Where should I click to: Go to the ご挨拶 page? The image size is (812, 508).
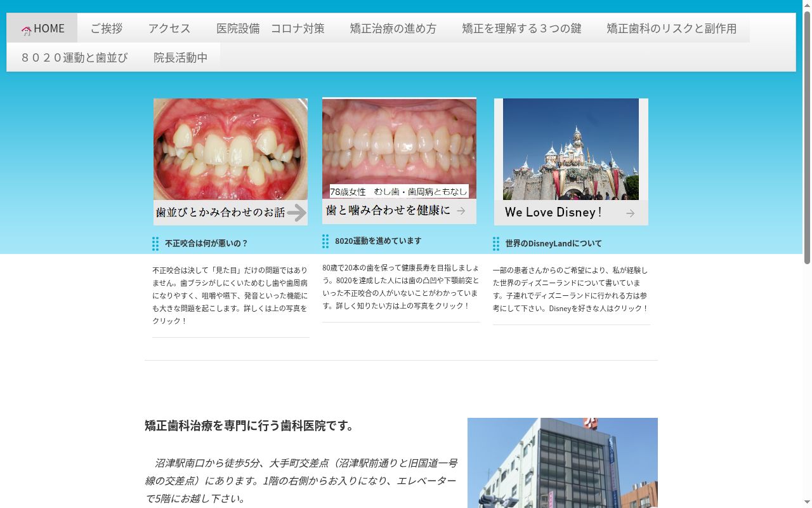coord(107,29)
